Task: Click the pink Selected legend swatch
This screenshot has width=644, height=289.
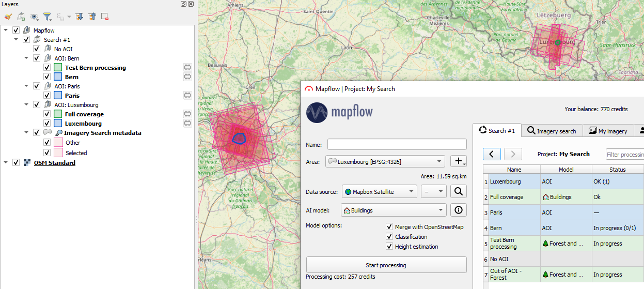Action: tap(58, 153)
